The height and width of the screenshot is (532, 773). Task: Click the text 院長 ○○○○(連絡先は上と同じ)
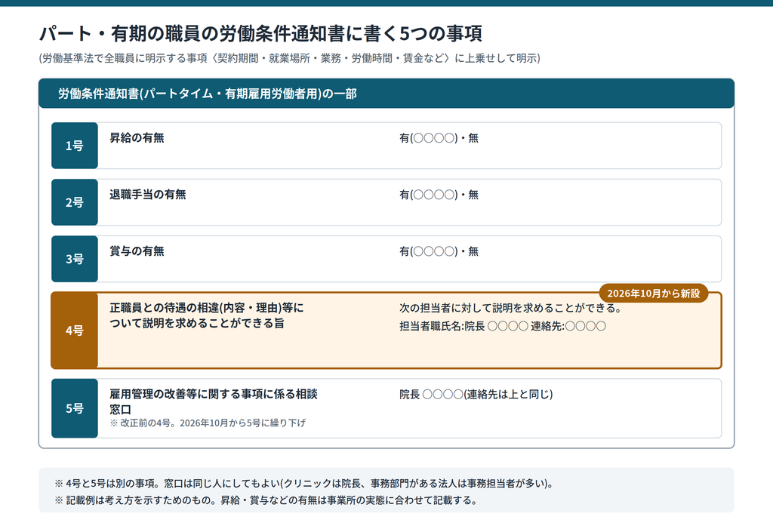[x=476, y=395]
